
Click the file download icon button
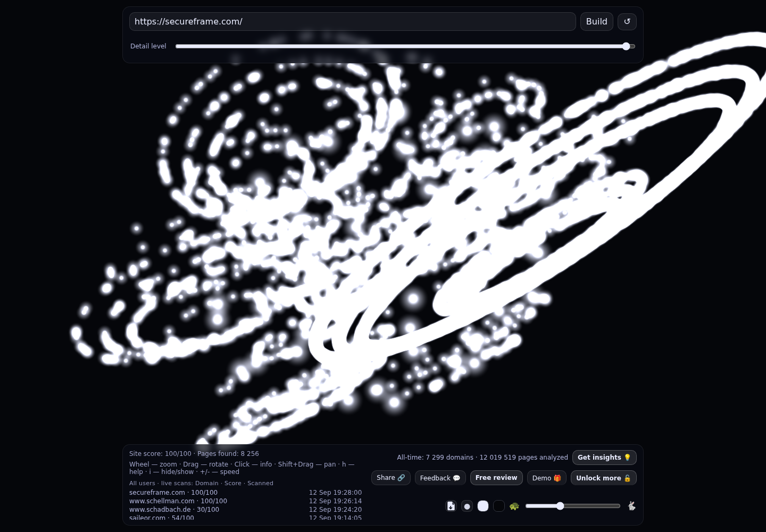pos(451,506)
